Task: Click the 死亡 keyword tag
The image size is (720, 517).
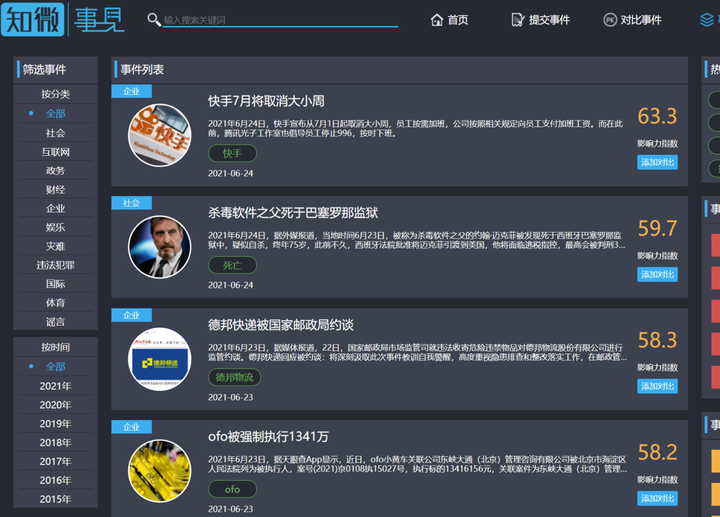Action: [x=232, y=265]
